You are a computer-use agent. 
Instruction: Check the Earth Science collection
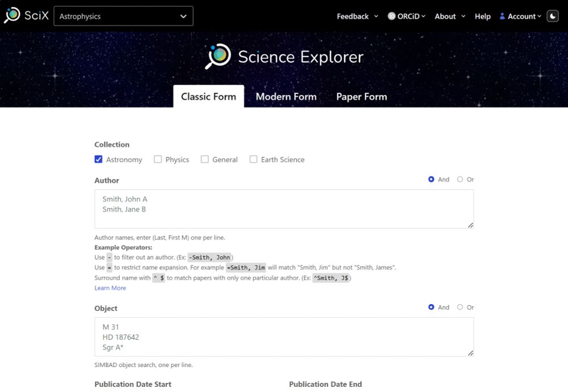(253, 159)
